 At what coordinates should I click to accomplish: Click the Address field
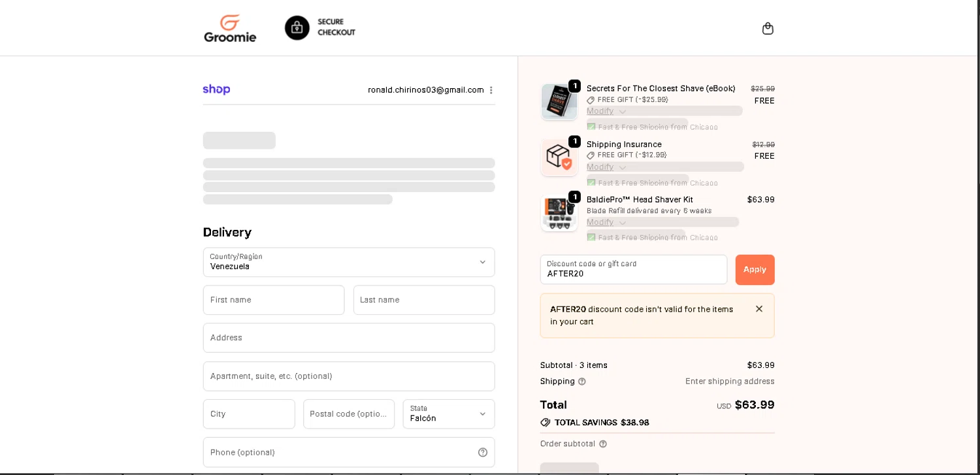pyautogui.click(x=349, y=338)
